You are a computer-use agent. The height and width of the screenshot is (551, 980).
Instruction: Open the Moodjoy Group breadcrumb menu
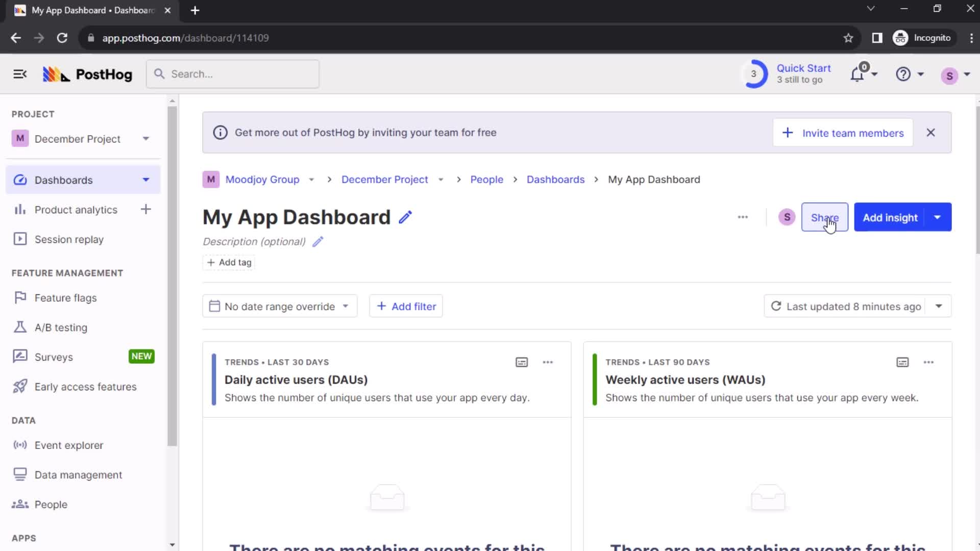point(311,179)
